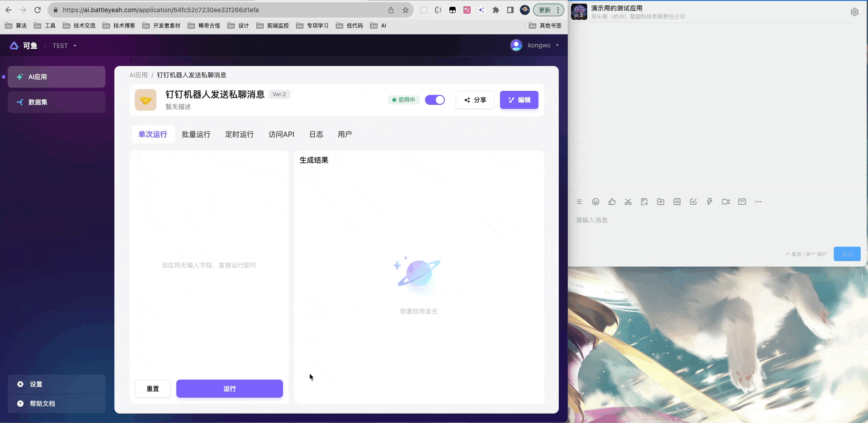Expand the TEST workspace dropdown
This screenshot has width=868, height=423.
65,46
